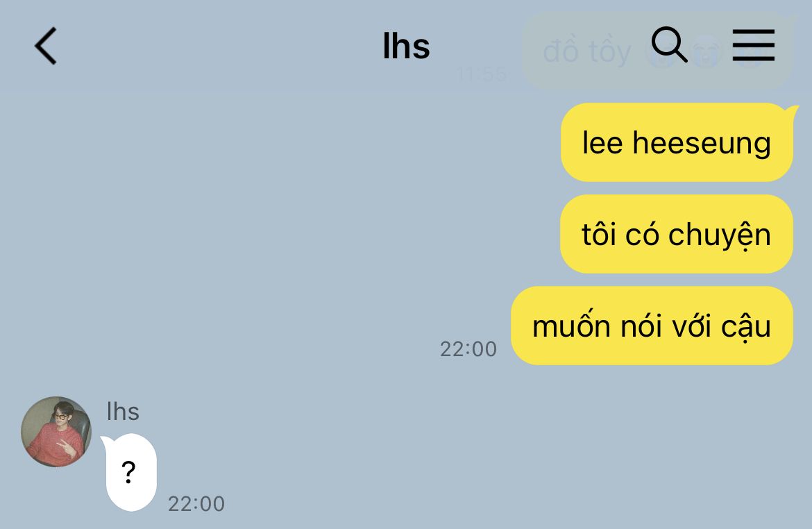
Task: Go back using the left chevron arrow
Action: pos(46,46)
